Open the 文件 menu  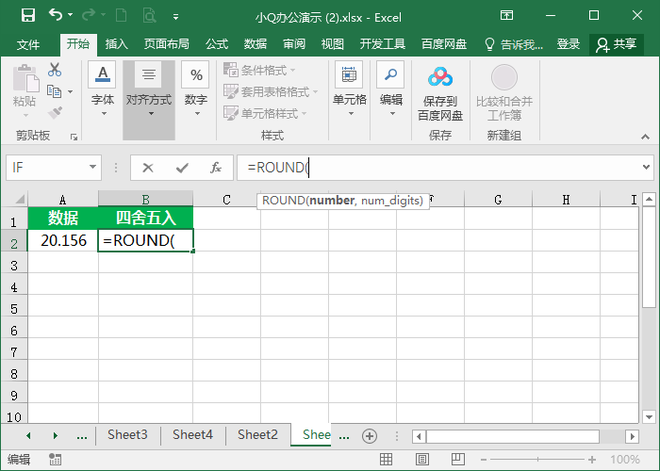tap(28, 44)
